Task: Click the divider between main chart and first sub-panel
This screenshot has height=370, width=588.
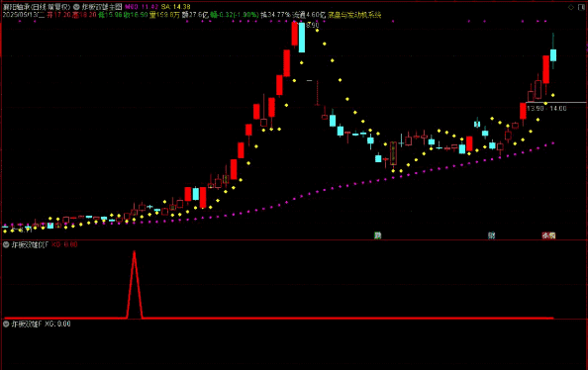Action: point(294,240)
